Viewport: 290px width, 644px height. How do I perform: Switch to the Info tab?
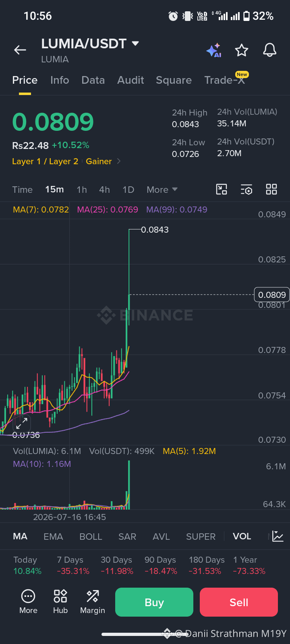60,80
